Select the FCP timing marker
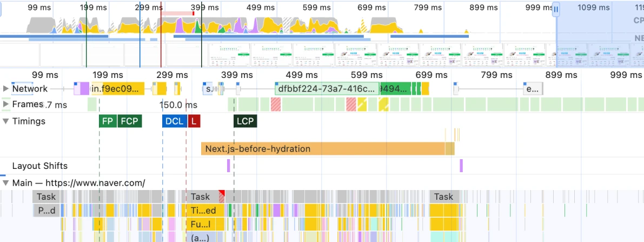The image size is (644, 242). 130,121
